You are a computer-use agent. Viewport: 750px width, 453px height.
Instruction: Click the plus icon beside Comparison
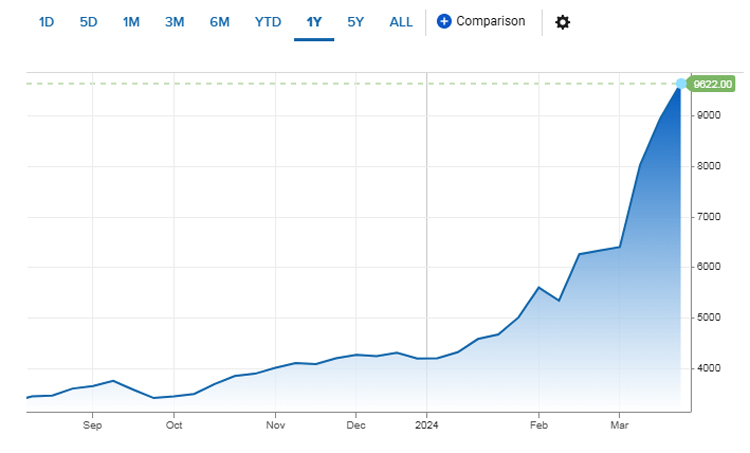[x=444, y=22]
